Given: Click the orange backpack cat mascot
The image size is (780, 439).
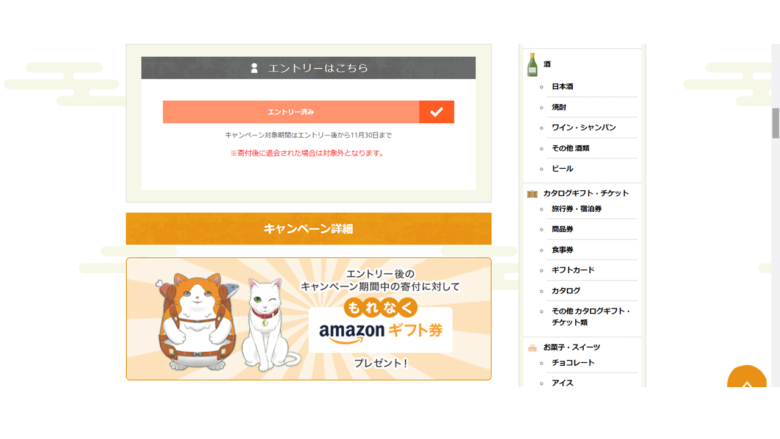Looking at the screenshot, I should 196,321.
